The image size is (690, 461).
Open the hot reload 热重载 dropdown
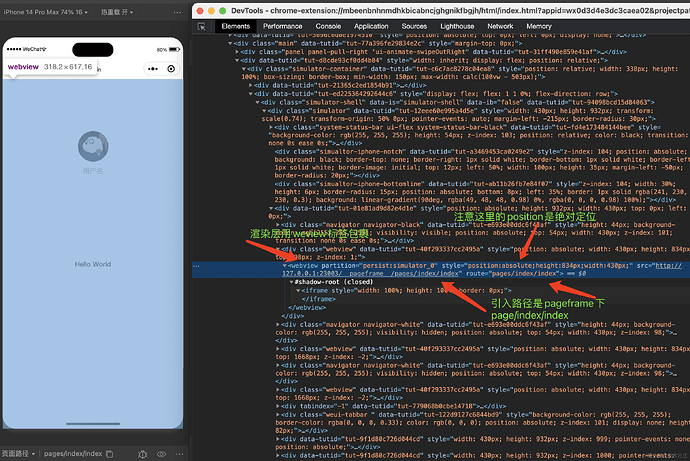coord(117,12)
